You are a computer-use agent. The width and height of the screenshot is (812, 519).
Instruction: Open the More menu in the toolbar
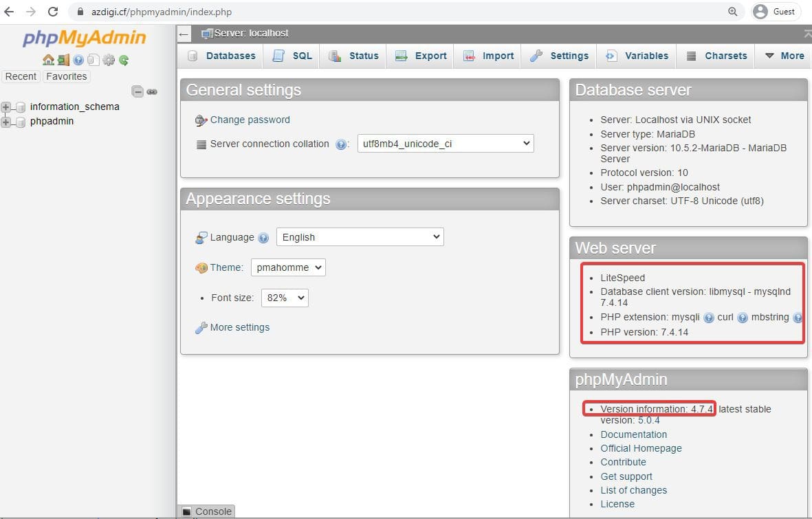pos(784,56)
